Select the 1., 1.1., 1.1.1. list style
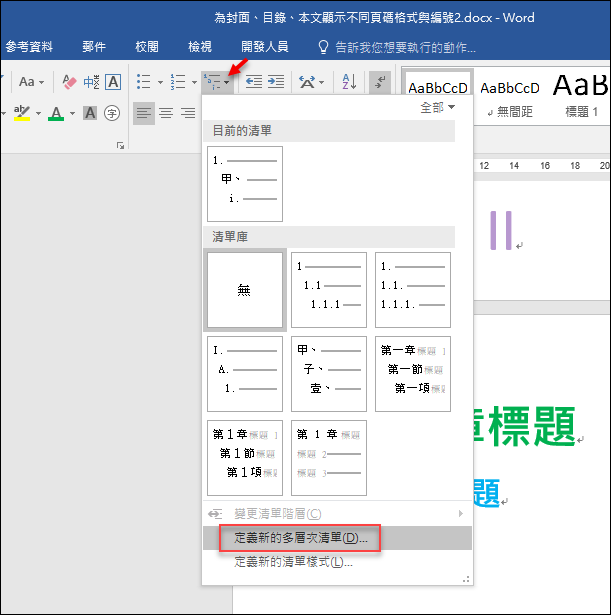Viewport: 611px width, 615px height. pos(413,290)
